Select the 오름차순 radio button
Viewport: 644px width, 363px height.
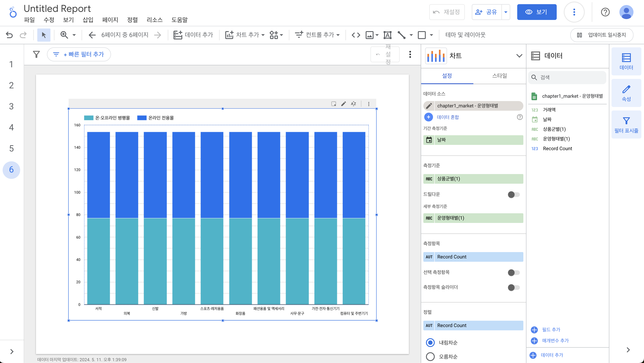coord(430,356)
